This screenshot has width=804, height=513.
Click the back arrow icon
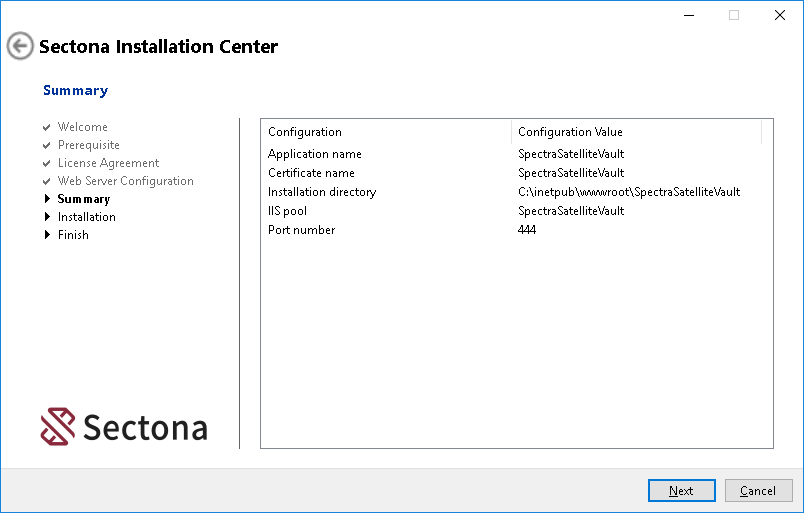[20, 46]
